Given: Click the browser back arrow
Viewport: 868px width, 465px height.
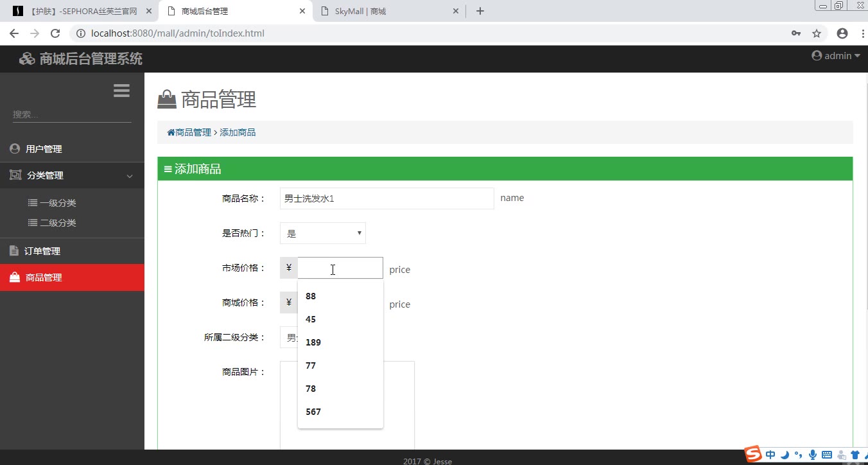Looking at the screenshot, I should [14, 33].
